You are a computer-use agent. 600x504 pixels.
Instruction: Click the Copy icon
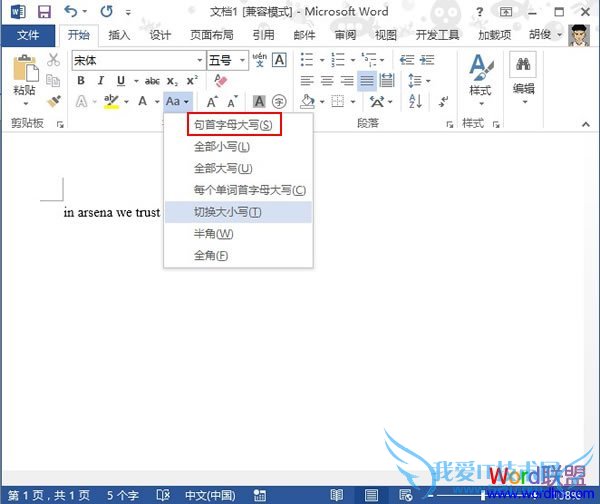click(x=53, y=80)
